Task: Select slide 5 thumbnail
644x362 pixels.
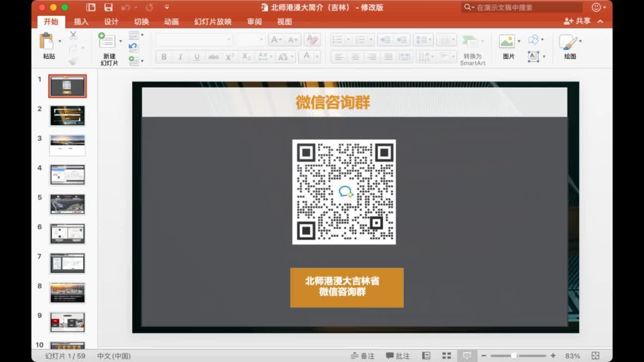Action: coord(67,204)
